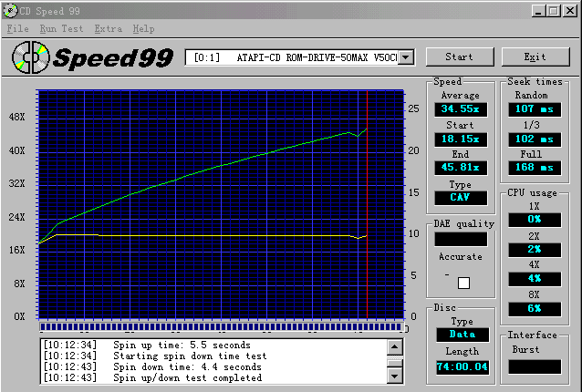Click the log scroll down arrow

(x=395, y=376)
